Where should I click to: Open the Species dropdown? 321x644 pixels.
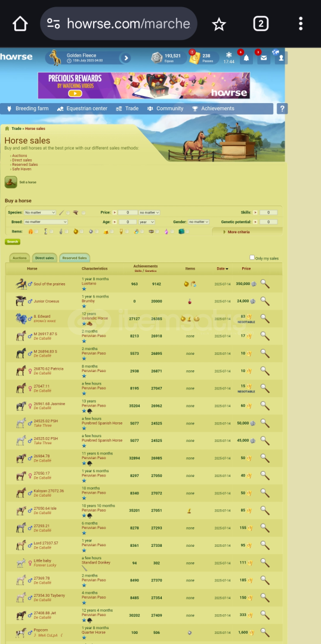(40, 212)
